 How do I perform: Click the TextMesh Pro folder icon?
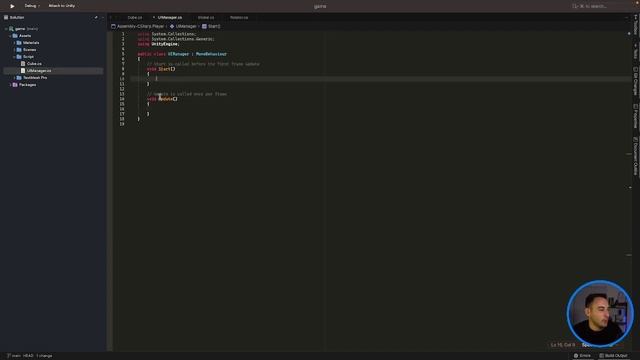coord(19,78)
